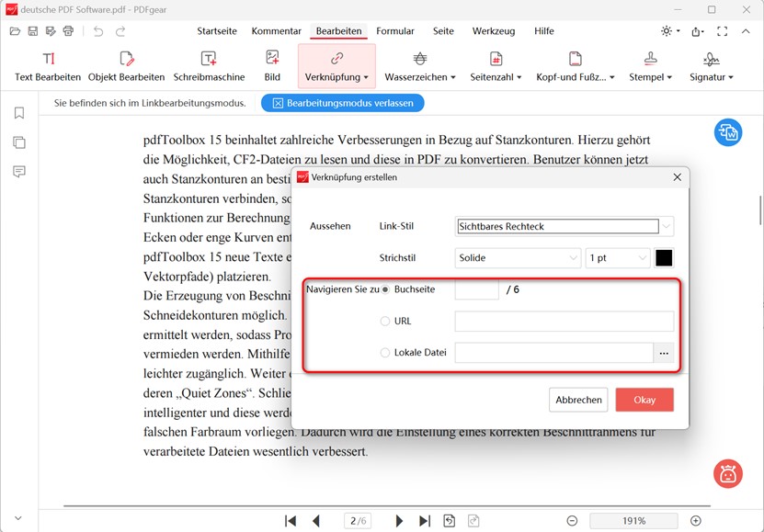Pick the black line color swatch
Image resolution: width=764 pixels, height=532 pixels.
click(664, 258)
